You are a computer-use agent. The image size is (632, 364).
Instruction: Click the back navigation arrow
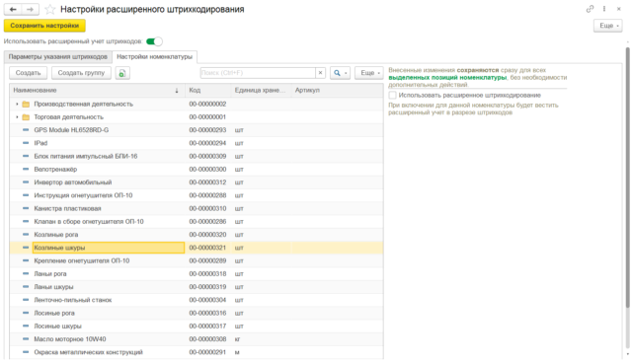tap(13, 9)
